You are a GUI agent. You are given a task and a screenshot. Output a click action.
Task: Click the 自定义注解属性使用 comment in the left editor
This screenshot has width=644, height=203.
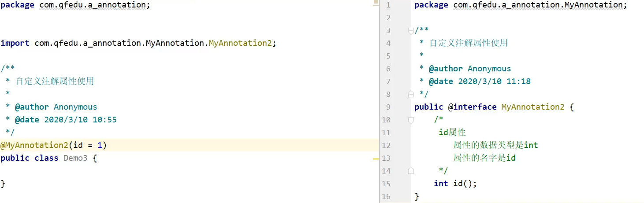(x=55, y=81)
